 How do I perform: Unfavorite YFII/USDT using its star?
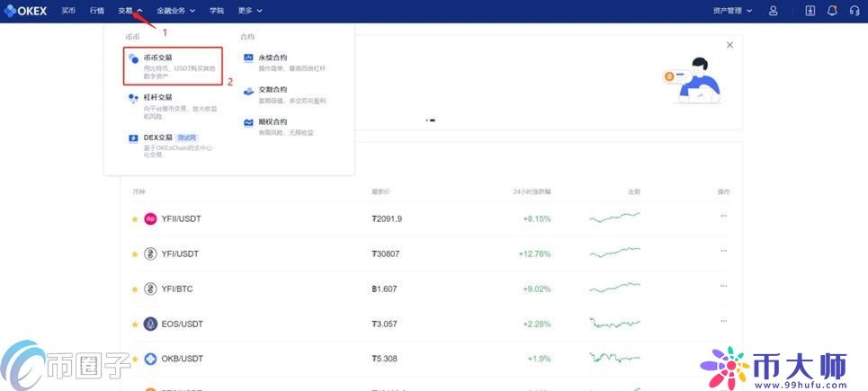(135, 218)
